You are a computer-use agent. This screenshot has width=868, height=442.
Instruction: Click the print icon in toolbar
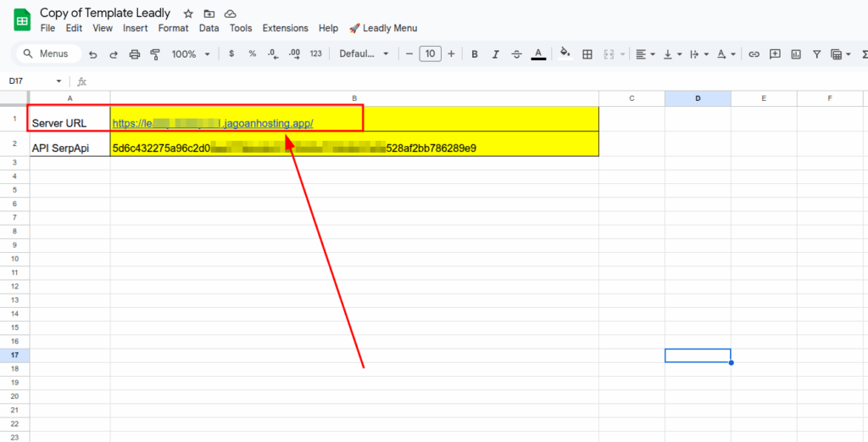click(x=134, y=54)
